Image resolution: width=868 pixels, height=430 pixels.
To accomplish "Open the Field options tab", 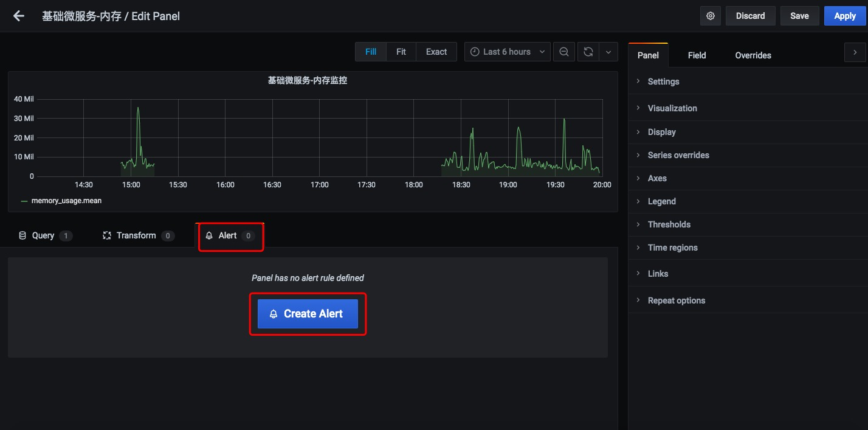I will point(697,55).
